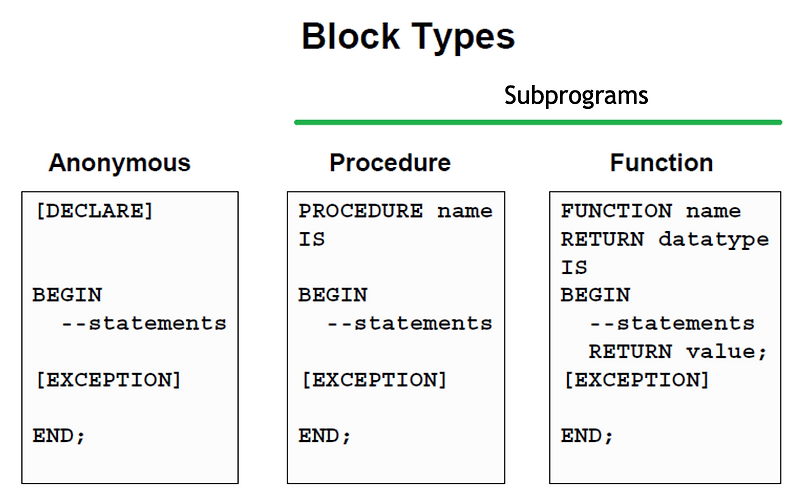Click the Anonymous column heading
The height and width of the screenshot is (501, 800).
119,163
